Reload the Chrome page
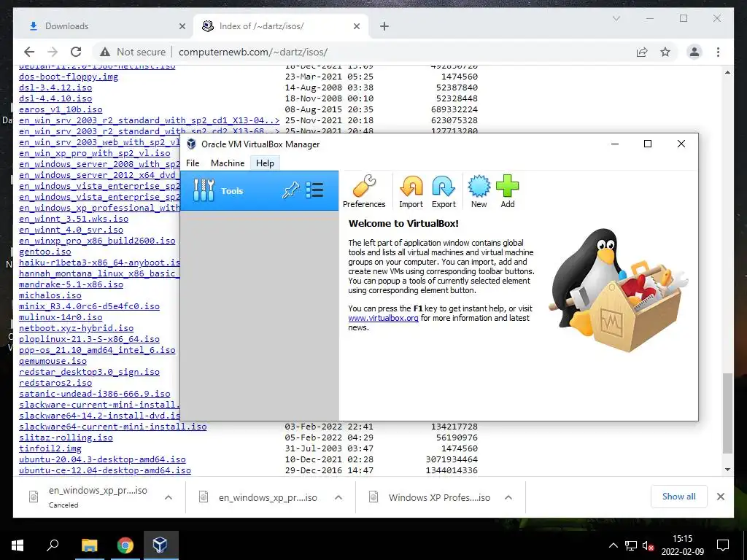Viewport: 747px width, 560px height. coord(76,52)
